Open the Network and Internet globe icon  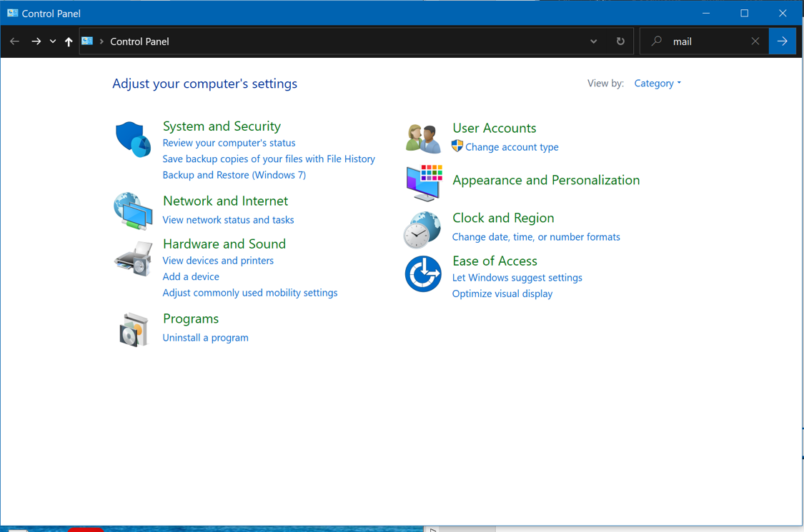click(133, 211)
